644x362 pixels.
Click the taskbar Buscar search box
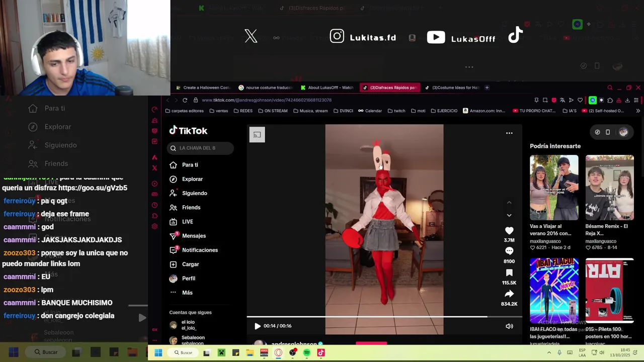pos(183,353)
